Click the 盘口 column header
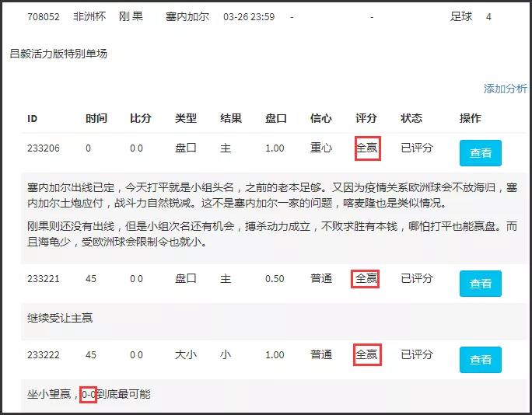This screenshot has width=532, height=415. pos(276,118)
